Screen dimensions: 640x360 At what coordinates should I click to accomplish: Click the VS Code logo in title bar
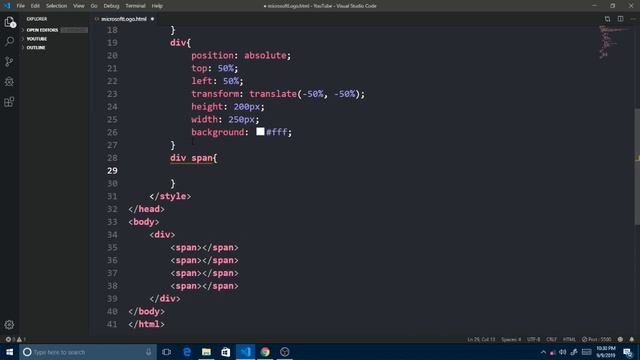coord(7,6)
